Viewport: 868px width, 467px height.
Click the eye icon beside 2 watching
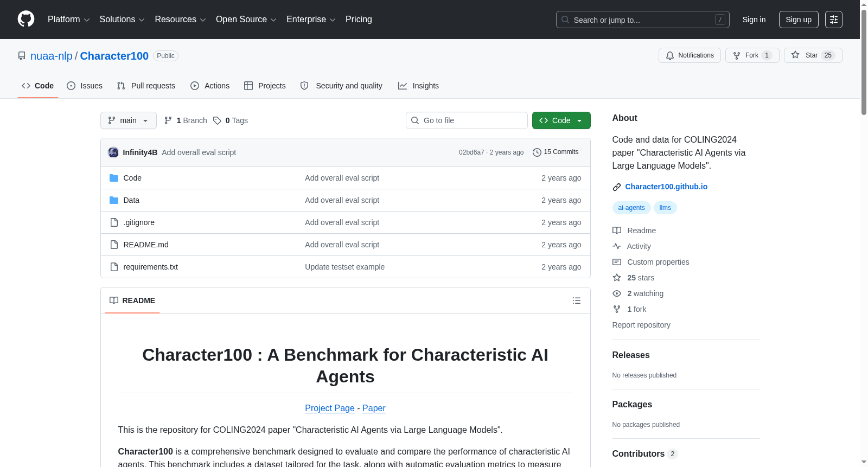[617, 293]
